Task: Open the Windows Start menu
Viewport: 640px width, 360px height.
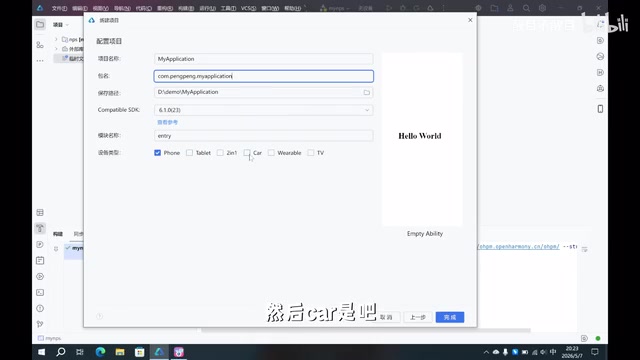Action: (42, 352)
